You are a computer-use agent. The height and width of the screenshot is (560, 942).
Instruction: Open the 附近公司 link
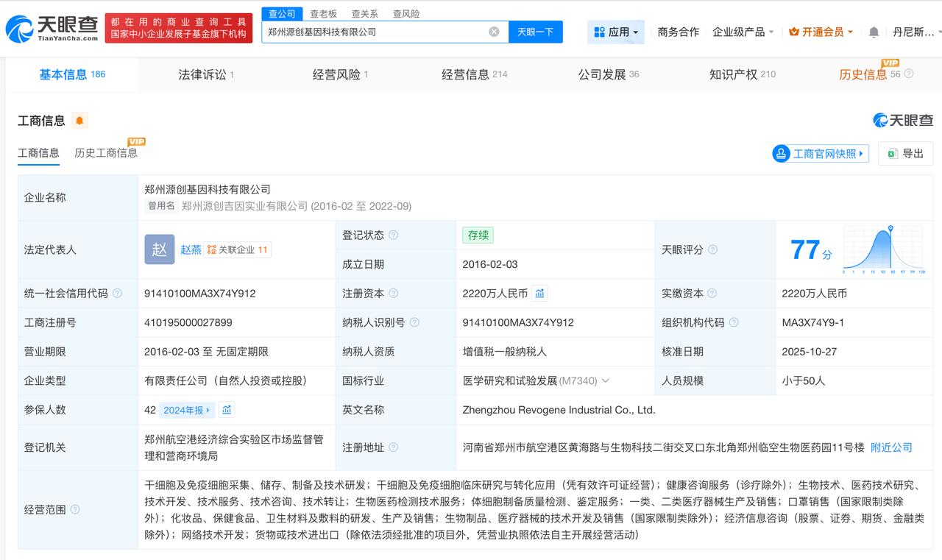(890, 447)
